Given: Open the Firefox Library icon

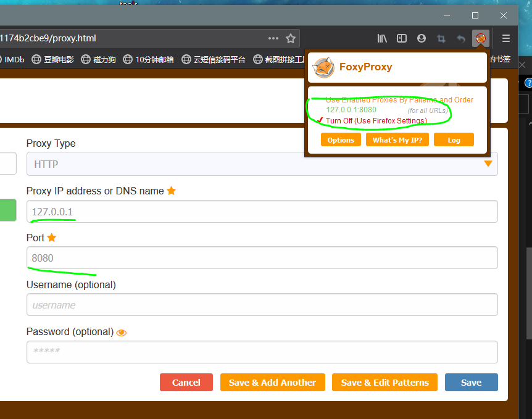Looking at the screenshot, I should [x=382, y=38].
